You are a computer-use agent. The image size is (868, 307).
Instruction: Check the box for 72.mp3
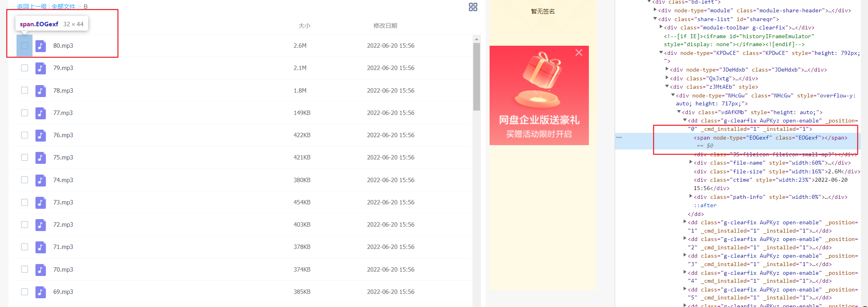coord(25,225)
